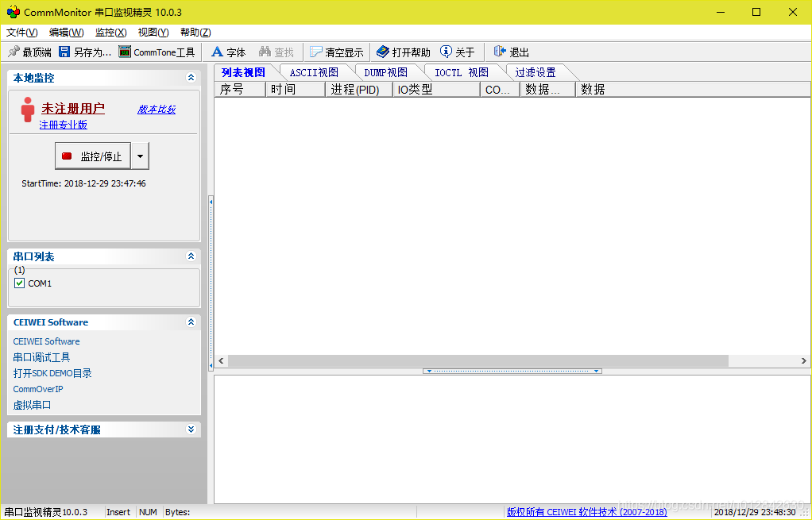This screenshot has height=520, width=812.
Task: Click the red unregistered user figure icon
Action: pyautogui.click(x=28, y=110)
